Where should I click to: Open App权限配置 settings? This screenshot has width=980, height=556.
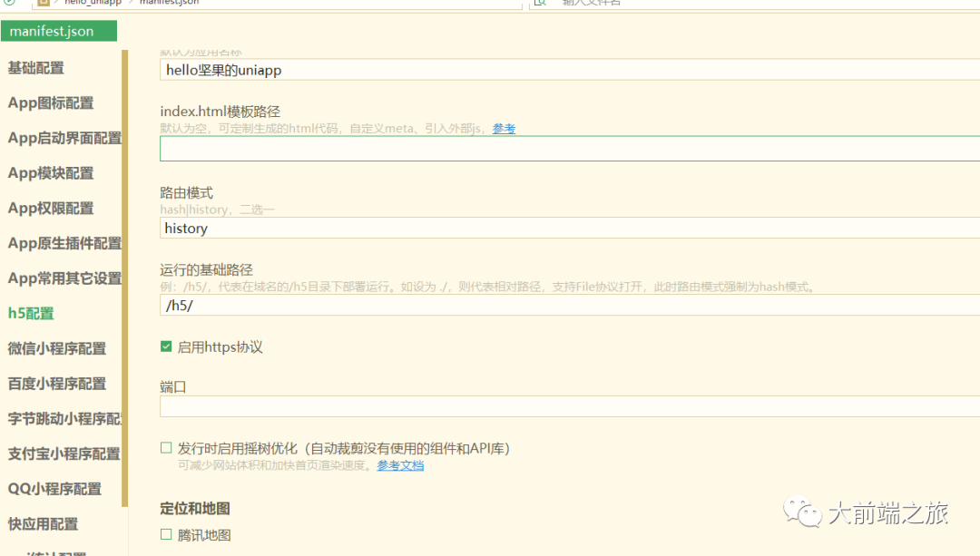(x=51, y=209)
